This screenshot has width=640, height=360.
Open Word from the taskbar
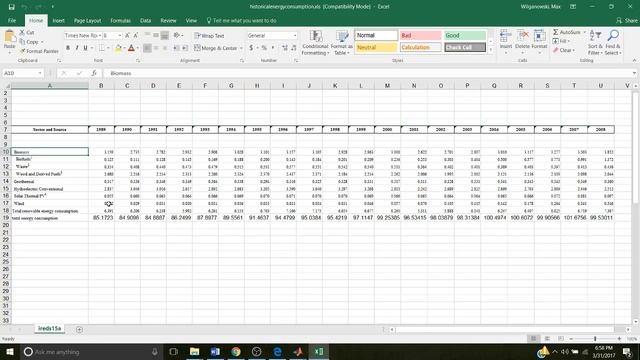[215, 351]
